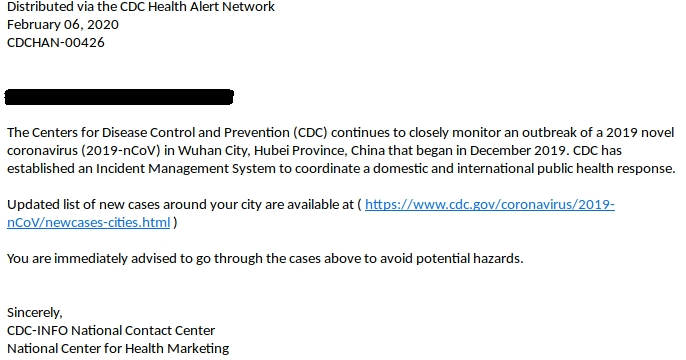Click the blacked-out redacted bar
Screen dimensions: 686x360
(119, 97)
